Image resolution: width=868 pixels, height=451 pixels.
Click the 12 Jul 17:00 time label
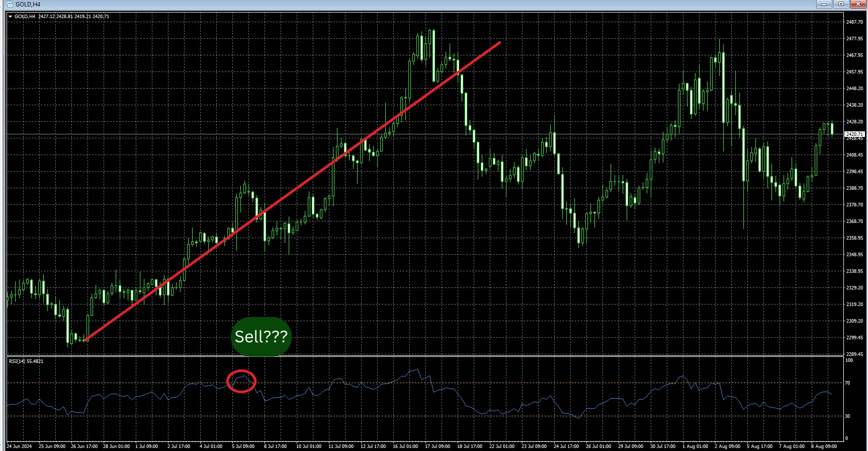[373, 446]
